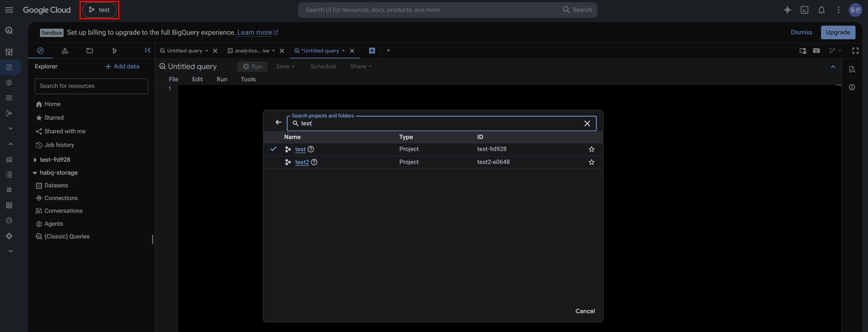Click Cancel in the project picker dialog
868x332 pixels.
click(585, 311)
